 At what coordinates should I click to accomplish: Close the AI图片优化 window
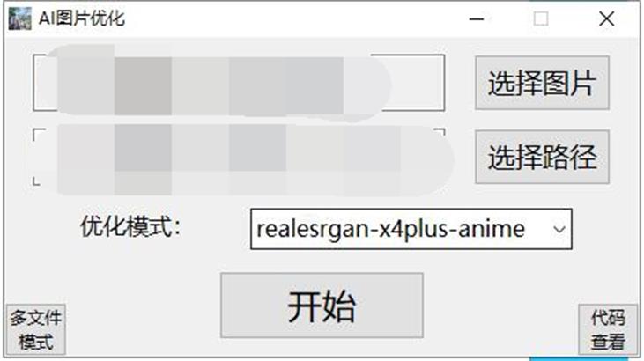point(607,18)
